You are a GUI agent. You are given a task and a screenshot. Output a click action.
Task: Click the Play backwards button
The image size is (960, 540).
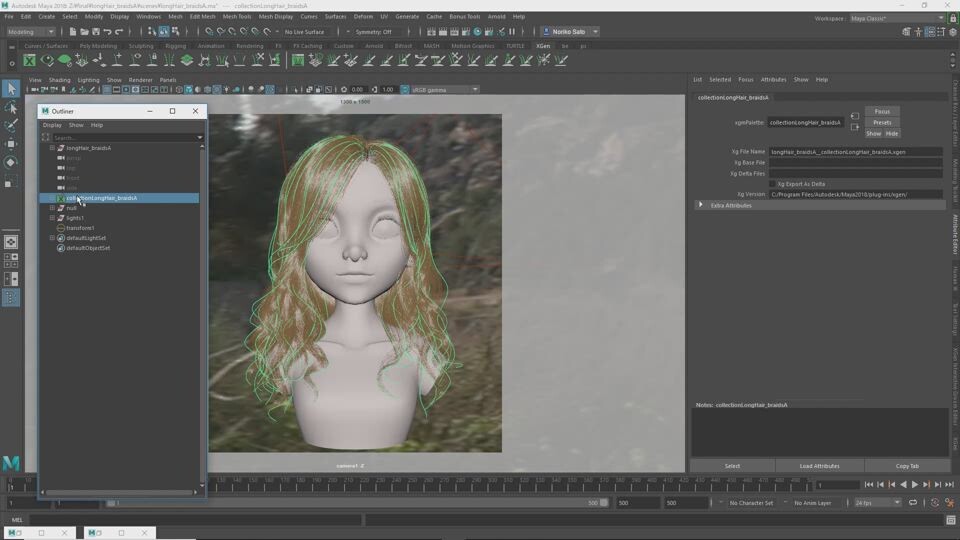tap(903, 485)
